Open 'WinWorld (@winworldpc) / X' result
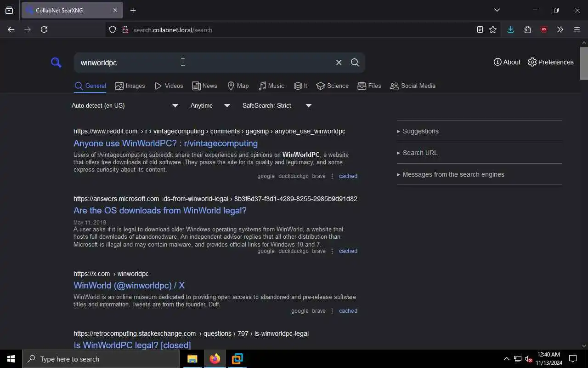This screenshot has height=368, width=588. pos(129,285)
